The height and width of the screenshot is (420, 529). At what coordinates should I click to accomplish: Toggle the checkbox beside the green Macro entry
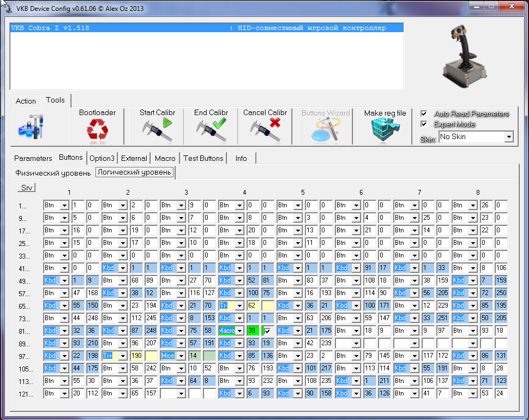(267, 331)
